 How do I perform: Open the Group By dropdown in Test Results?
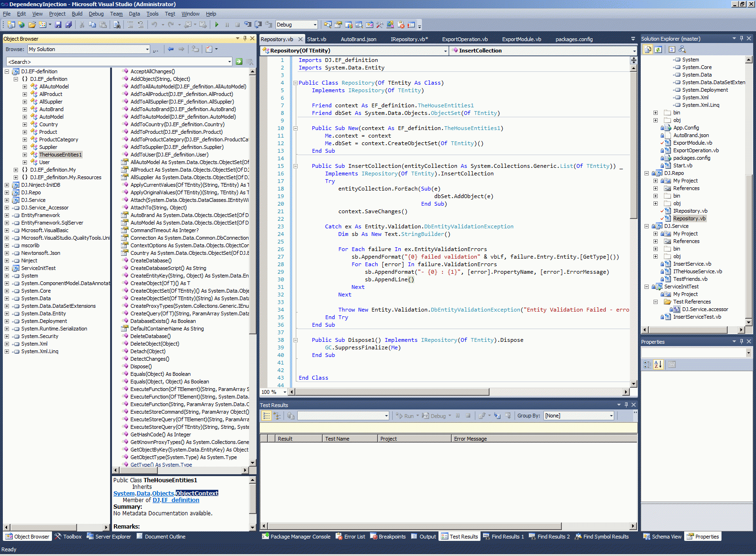(x=611, y=416)
